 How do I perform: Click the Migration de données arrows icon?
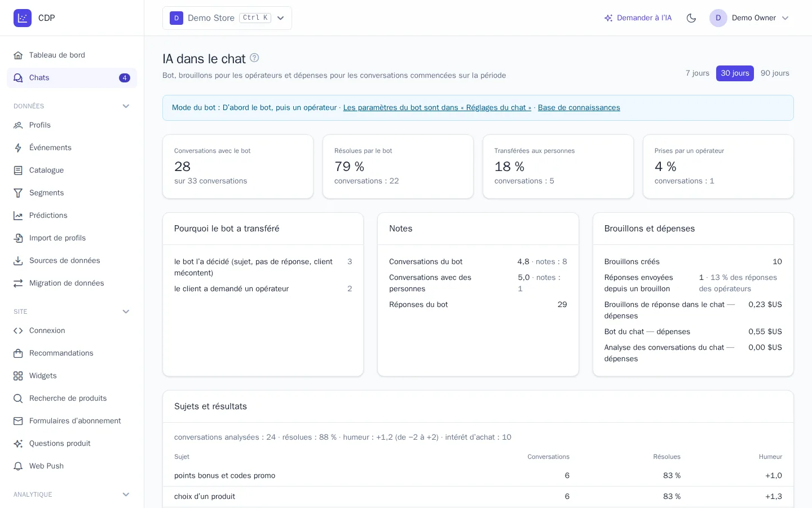(18, 283)
